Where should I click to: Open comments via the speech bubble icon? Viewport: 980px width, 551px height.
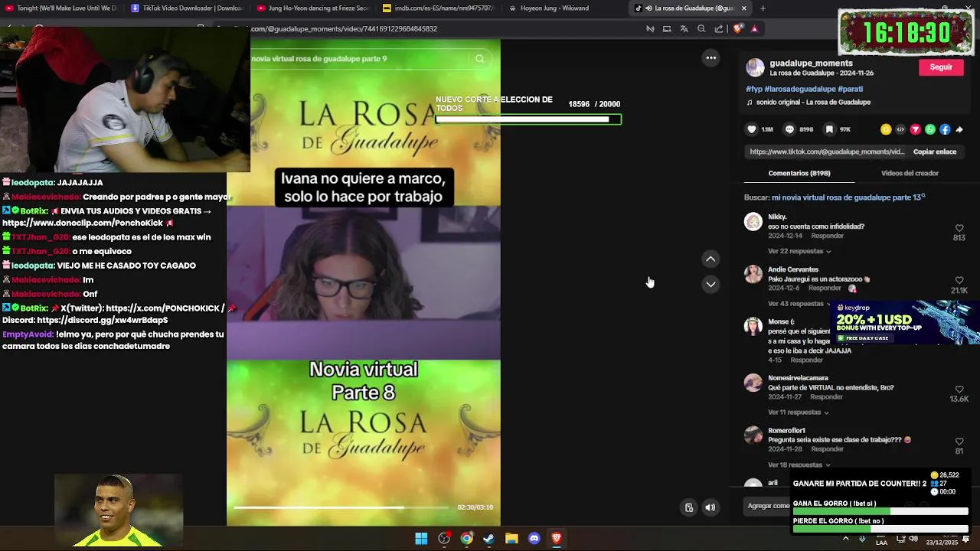(789, 129)
